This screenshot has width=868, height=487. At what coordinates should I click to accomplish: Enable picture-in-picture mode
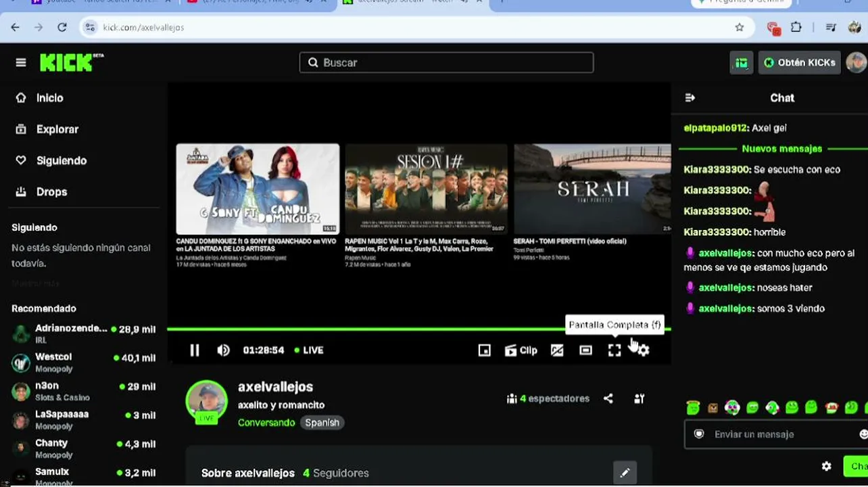pos(485,350)
